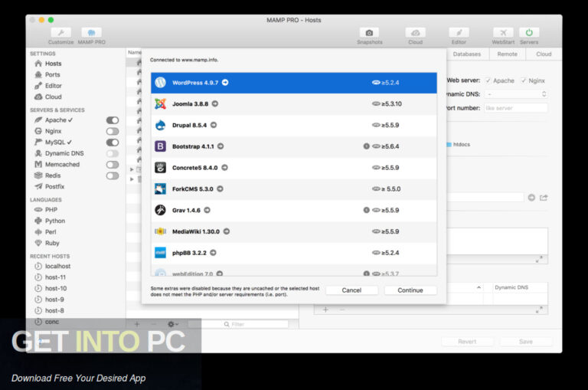Open Snapshots camera icon
The width and height of the screenshot is (588, 390).
(369, 33)
